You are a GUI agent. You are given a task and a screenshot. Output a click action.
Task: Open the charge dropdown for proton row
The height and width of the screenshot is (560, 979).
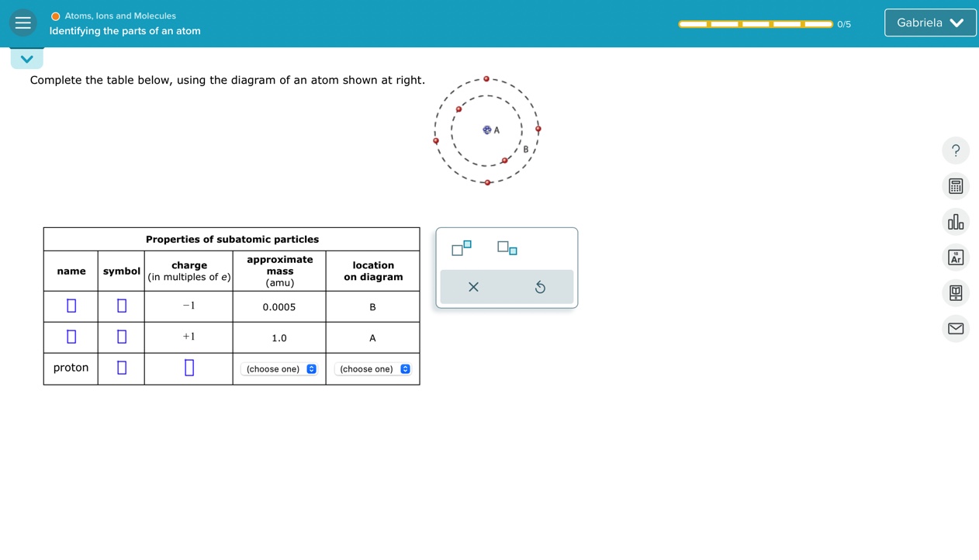point(189,367)
